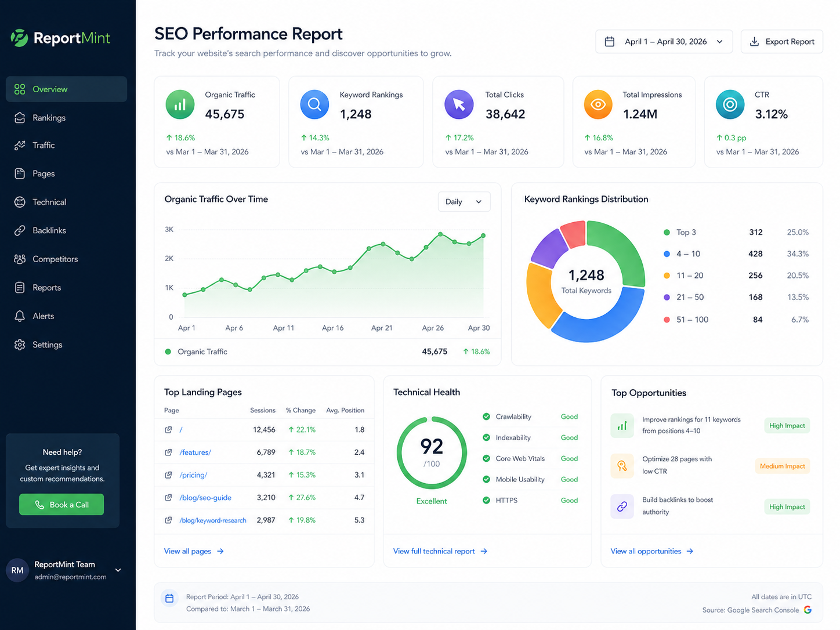
Task: Follow the View all opportunities link
Action: click(652, 551)
